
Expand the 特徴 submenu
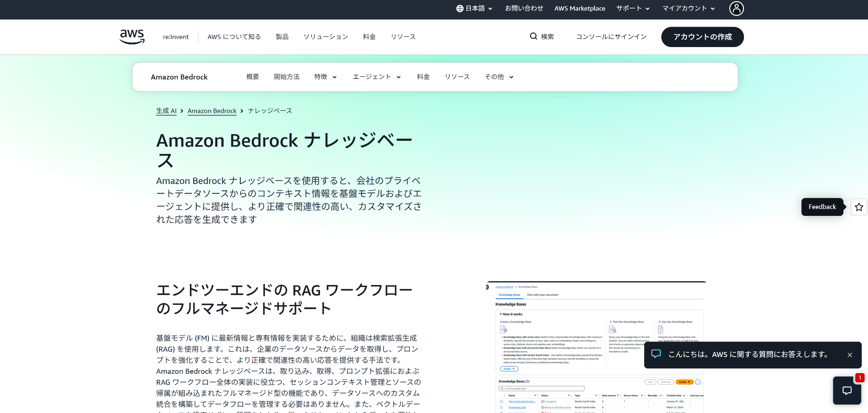(x=325, y=77)
